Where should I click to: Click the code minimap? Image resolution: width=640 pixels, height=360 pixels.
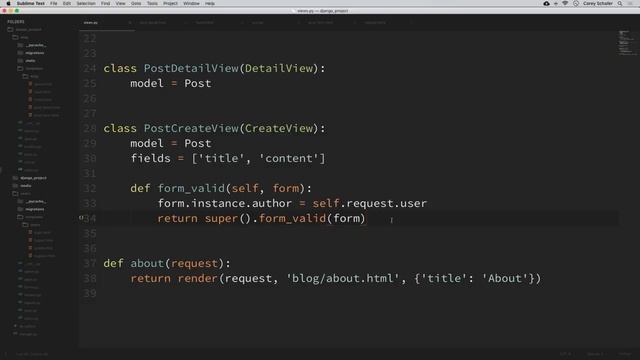[627, 42]
